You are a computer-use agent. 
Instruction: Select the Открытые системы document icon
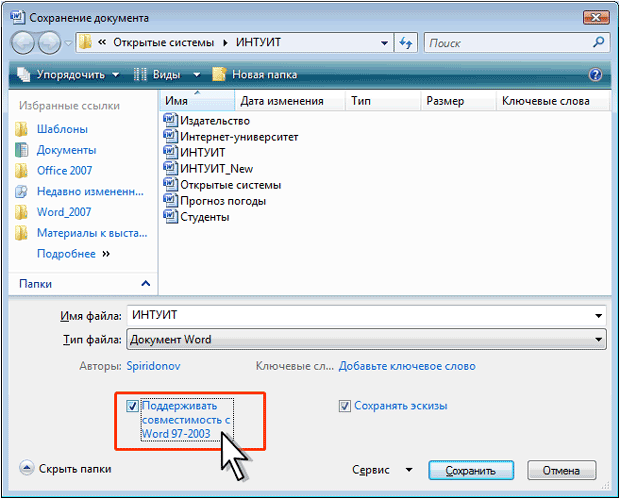tap(170, 184)
